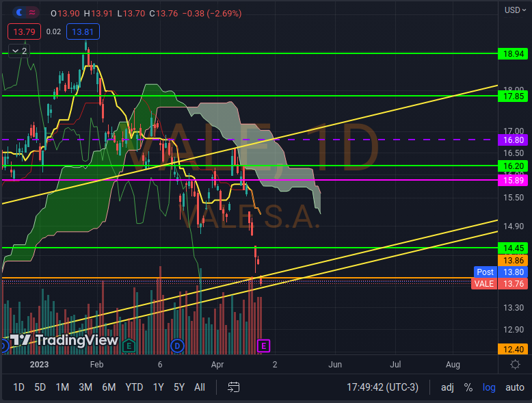Expand the collapsed indicators legend showing 2
The height and width of the screenshot is (403, 532).
click(x=19, y=51)
